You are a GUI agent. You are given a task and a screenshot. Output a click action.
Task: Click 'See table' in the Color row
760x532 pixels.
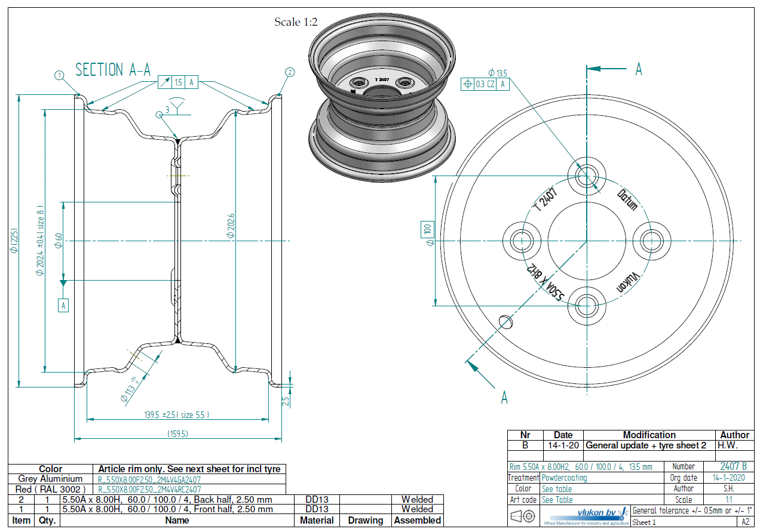(557, 488)
